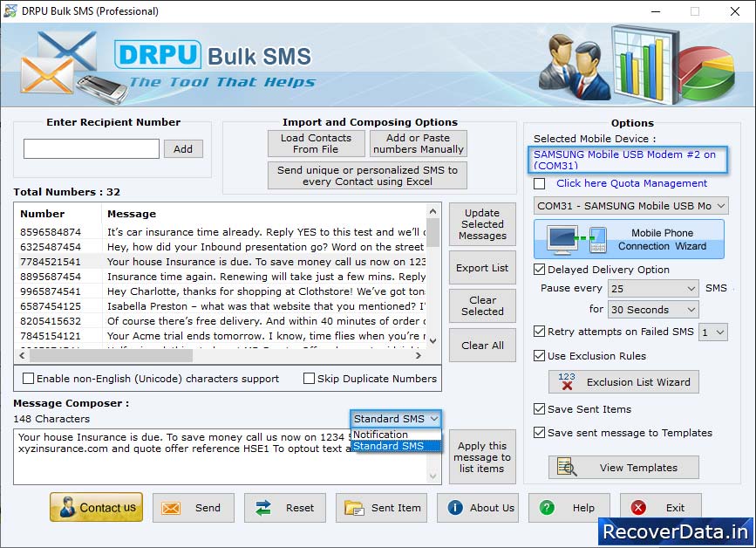The width and height of the screenshot is (756, 548).
Task: Select Notification from the dropdown list
Action: click(x=396, y=435)
